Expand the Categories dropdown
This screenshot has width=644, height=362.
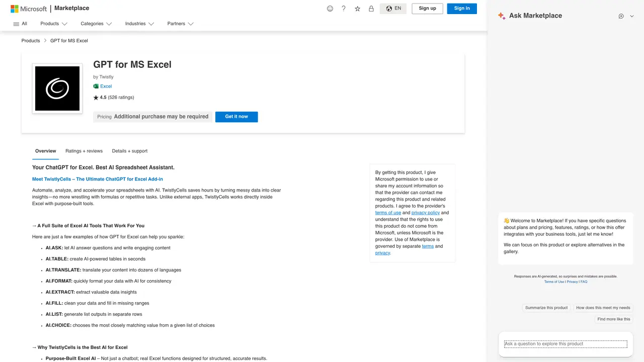[96, 24]
